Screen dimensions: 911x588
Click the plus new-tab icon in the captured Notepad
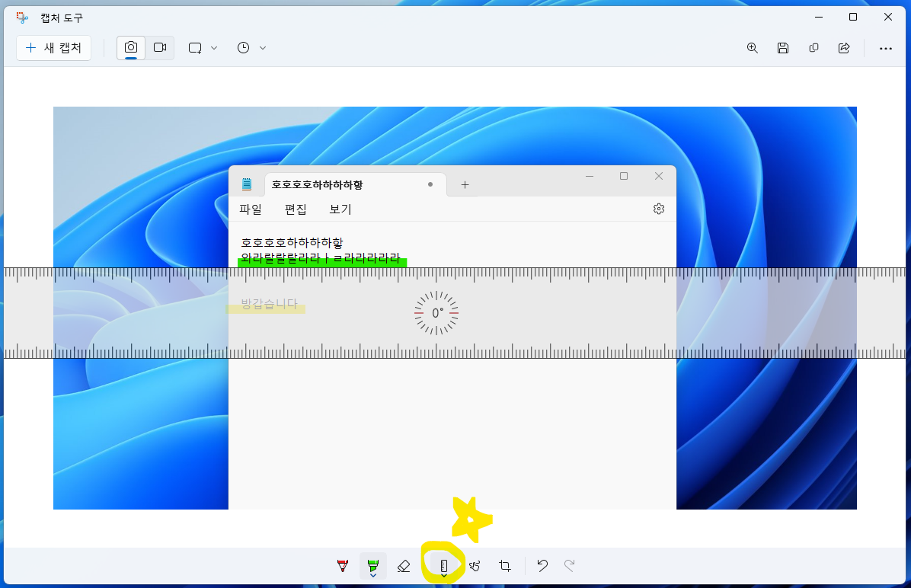point(465,185)
